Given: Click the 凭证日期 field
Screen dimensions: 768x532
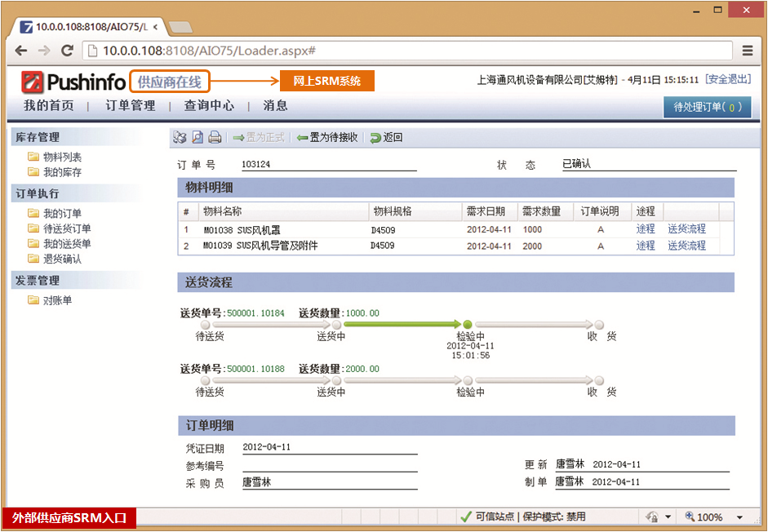Looking at the screenshot, I should [330, 447].
